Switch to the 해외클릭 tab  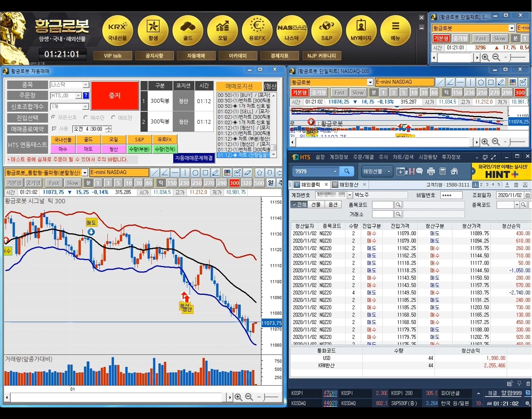pyautogui.click(x=310, y=185)
